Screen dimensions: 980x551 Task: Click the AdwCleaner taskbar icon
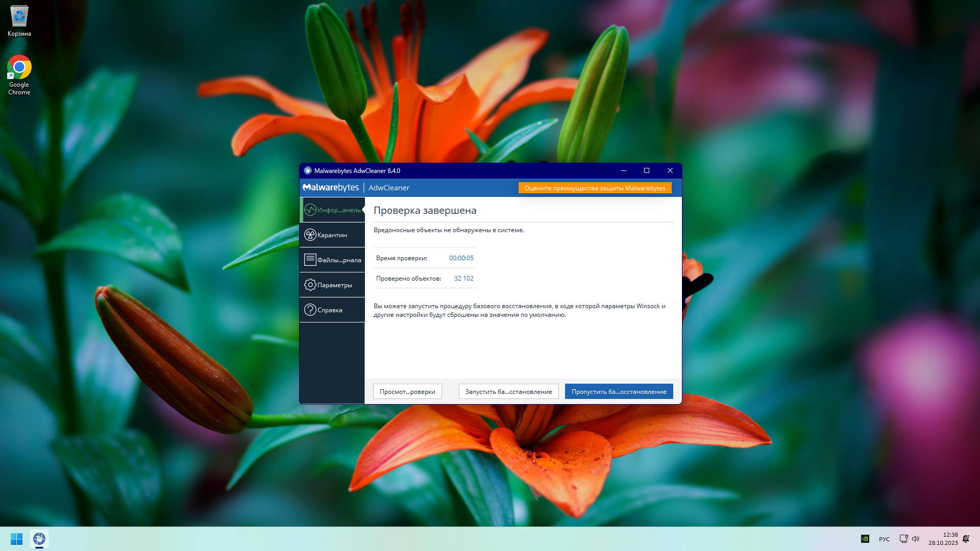39,539
